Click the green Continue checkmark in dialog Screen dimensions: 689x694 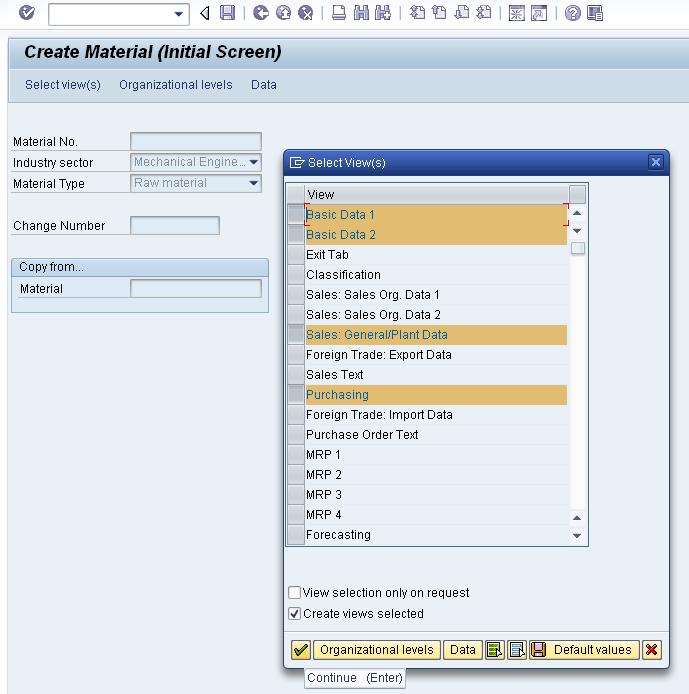(301, 650)
